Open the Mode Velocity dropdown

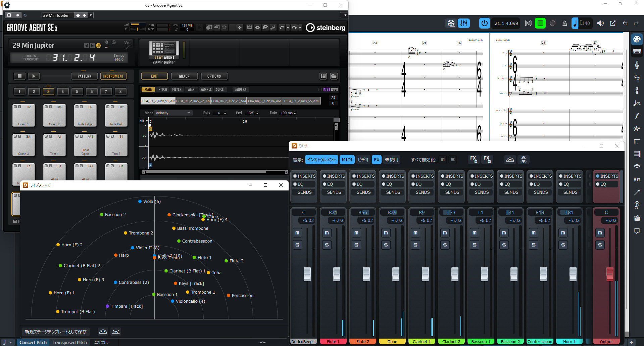coord(173,113)
